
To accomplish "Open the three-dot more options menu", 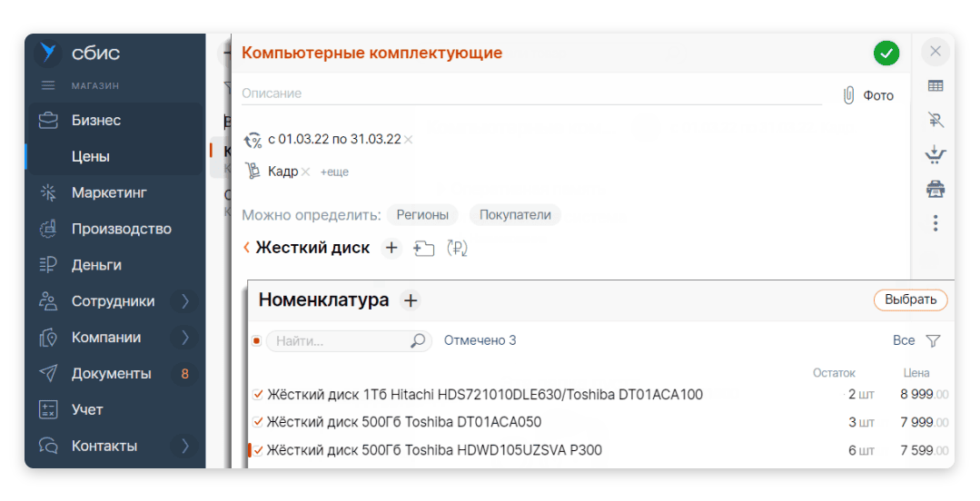I will pyautogui.click(x=935, y=222).
